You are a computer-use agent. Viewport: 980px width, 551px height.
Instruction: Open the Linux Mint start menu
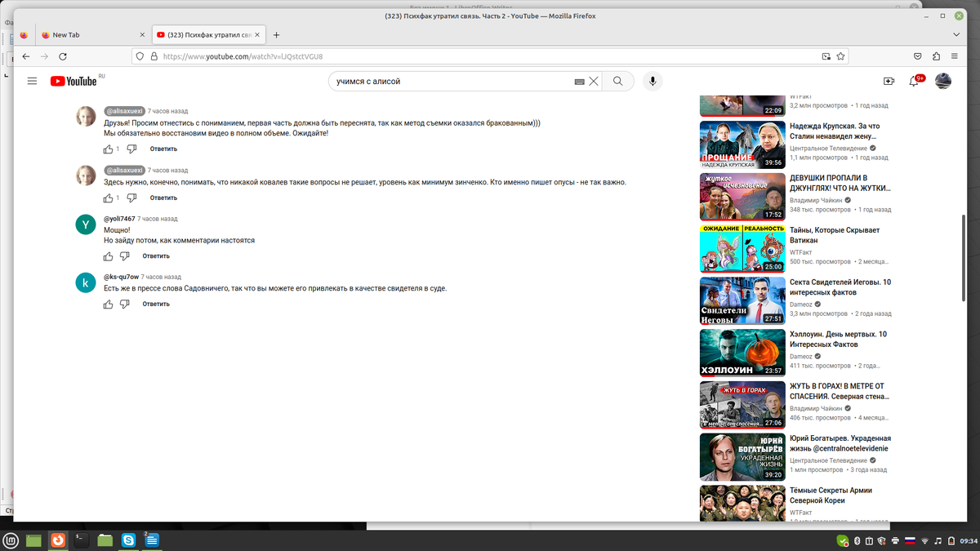tap(11, 540)
